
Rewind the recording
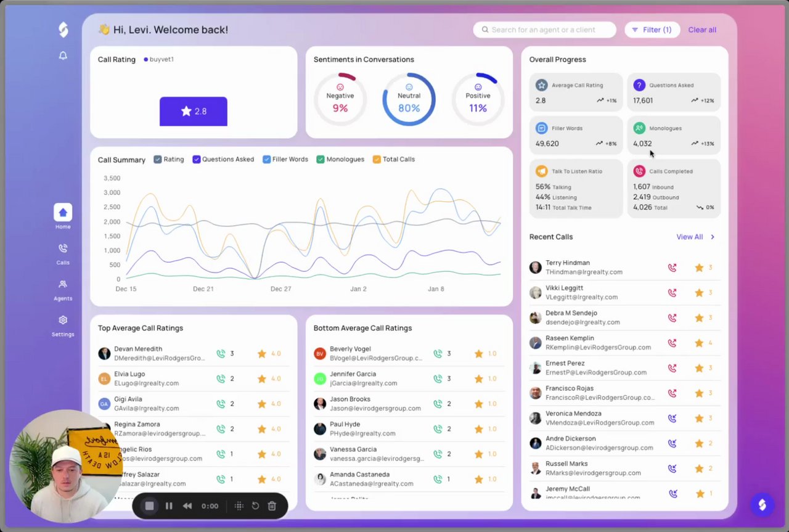tap(187, 506)
